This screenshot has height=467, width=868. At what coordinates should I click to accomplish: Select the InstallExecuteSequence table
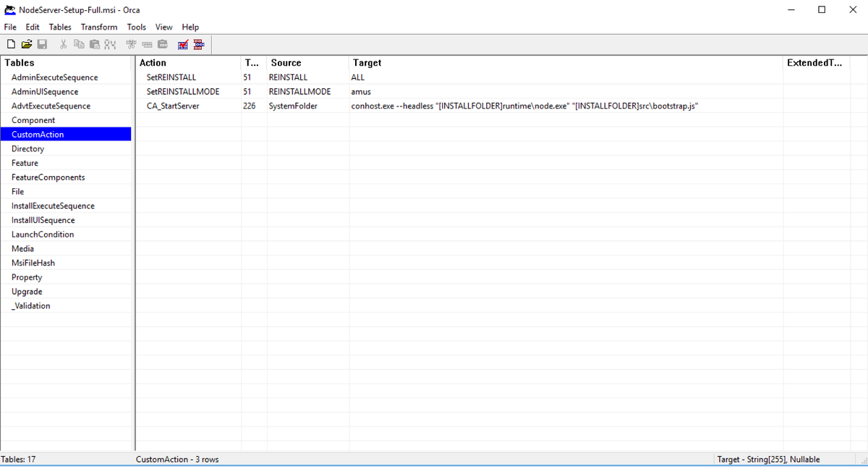click(52, 205)
